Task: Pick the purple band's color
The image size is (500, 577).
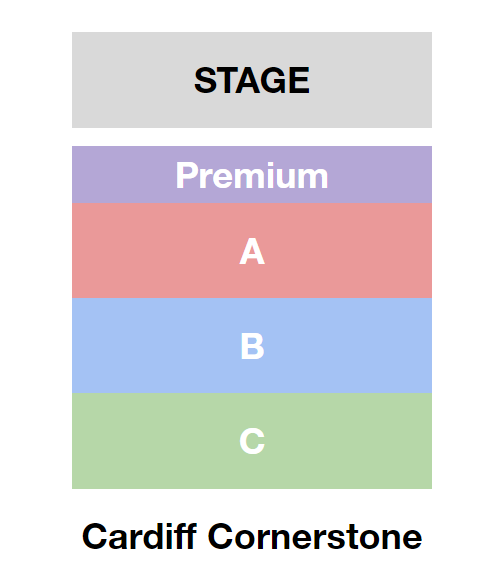Action: (110, 174)
